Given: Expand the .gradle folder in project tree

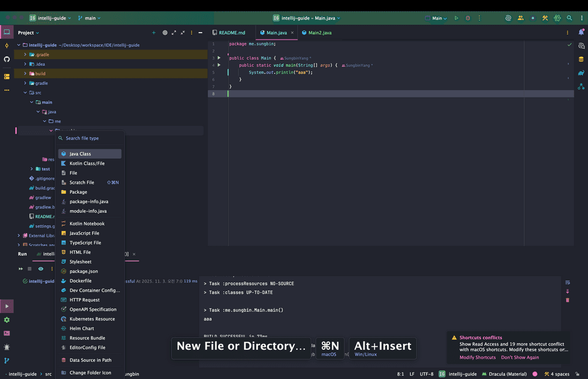Looking at the screenshot, I should 25,55.
